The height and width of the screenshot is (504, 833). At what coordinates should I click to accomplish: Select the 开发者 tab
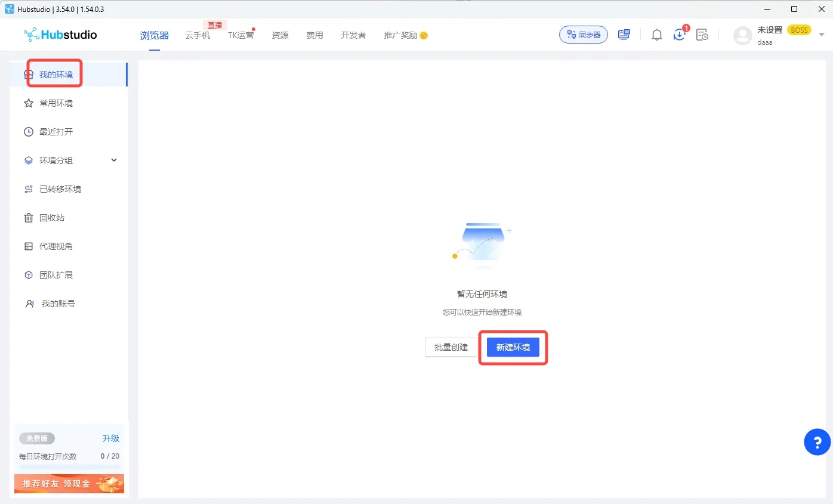353,35
